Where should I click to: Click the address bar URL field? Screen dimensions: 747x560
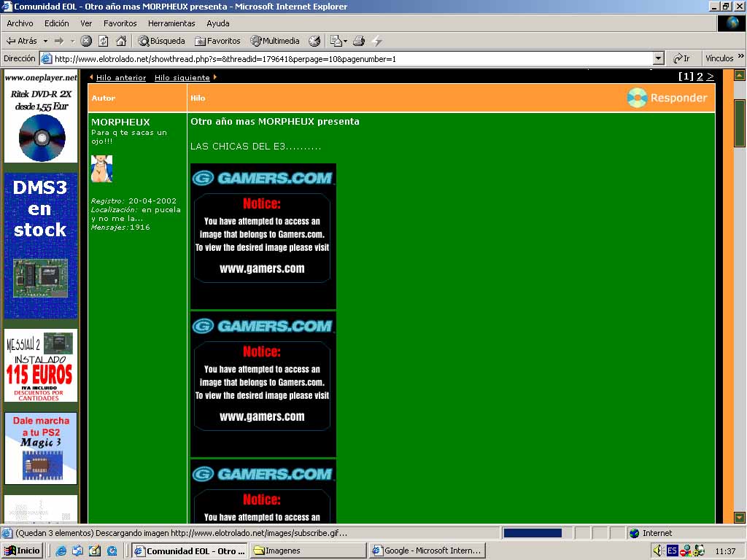point(352,59)
